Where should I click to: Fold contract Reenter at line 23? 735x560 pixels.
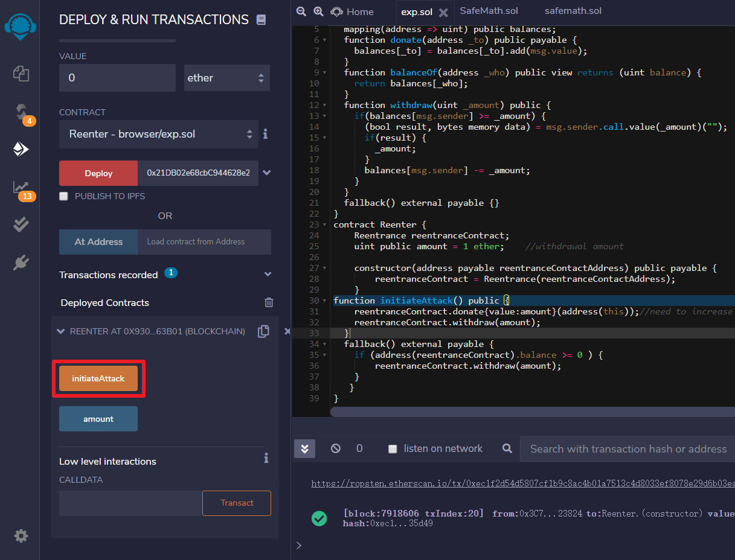(x=325, y=224)
